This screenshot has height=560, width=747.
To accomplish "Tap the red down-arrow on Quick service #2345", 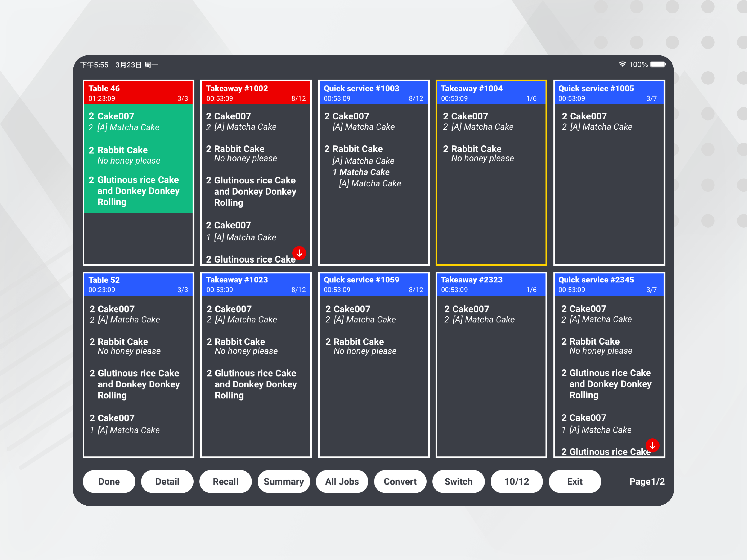I will pos(652,445).
